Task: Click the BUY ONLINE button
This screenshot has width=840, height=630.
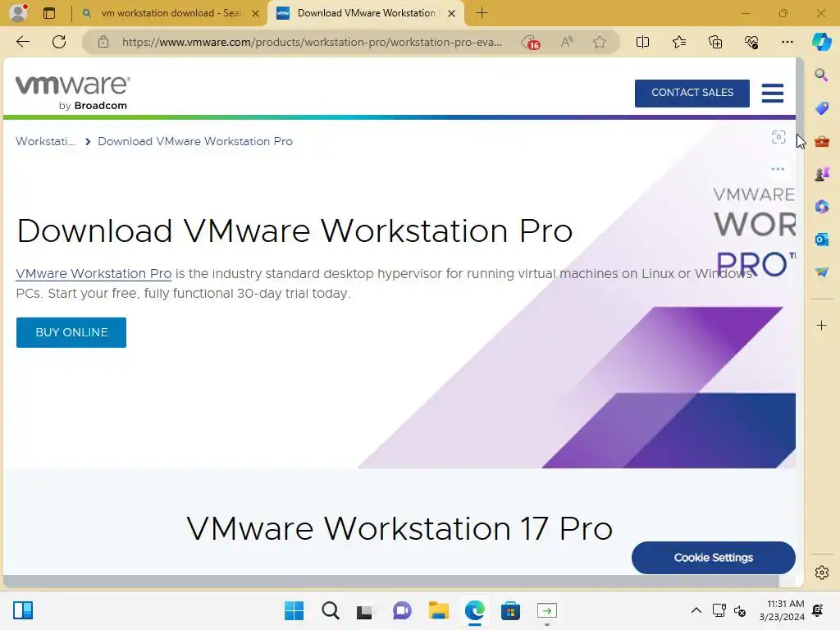Action: (71, 332)
